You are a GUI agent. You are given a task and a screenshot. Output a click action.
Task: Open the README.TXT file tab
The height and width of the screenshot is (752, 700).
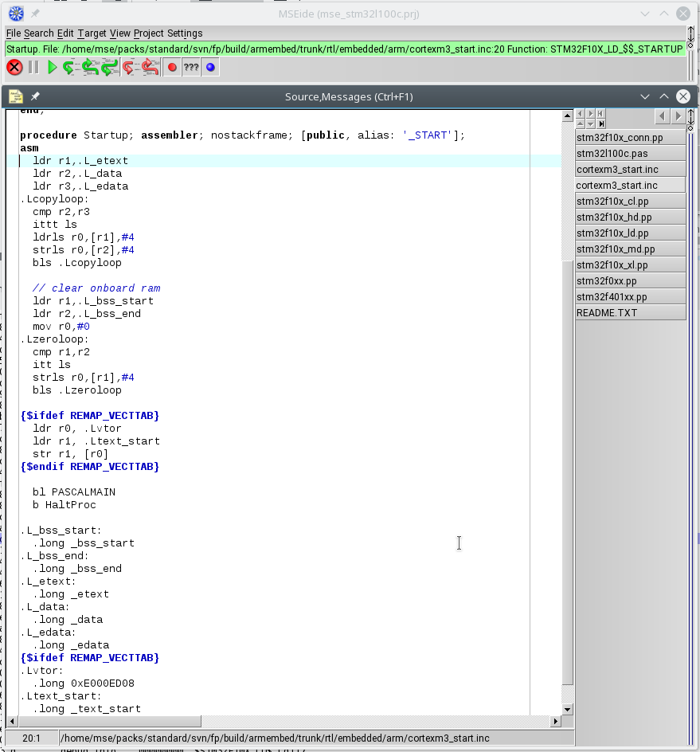pyautogui.click(x=630, y=313)
